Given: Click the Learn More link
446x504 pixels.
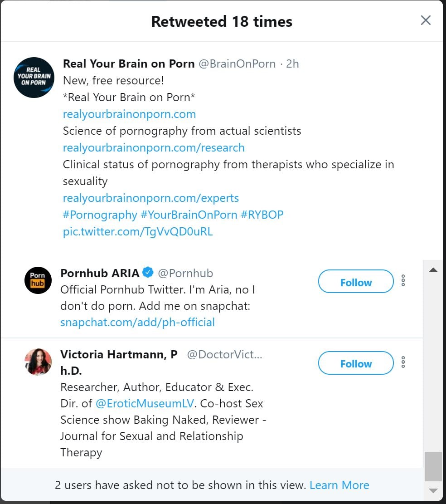Looking at the screenshot, I should (339, 485).
